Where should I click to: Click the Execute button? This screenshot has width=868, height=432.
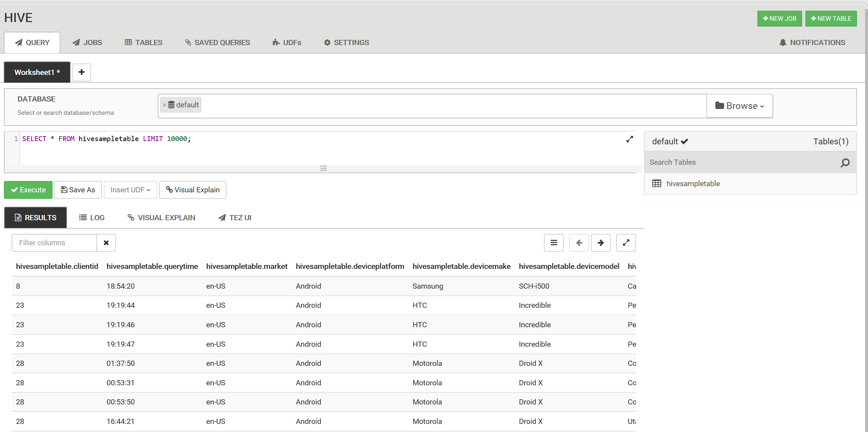point(28,190)
